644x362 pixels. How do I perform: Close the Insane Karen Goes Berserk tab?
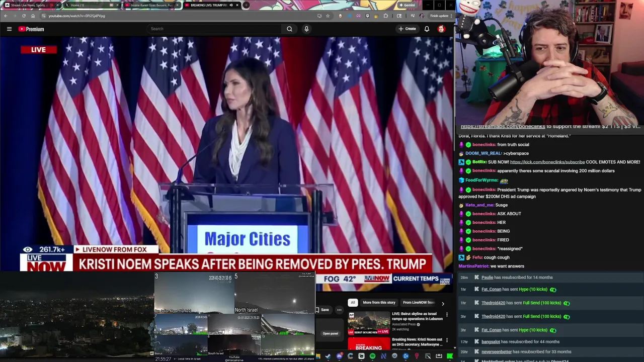(177, 5)
